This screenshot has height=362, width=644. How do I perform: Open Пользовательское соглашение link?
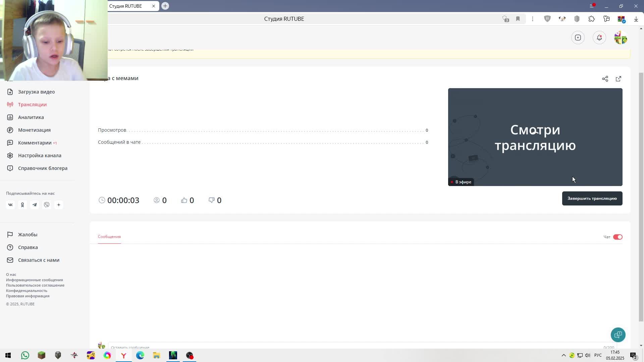click(35, 285)
